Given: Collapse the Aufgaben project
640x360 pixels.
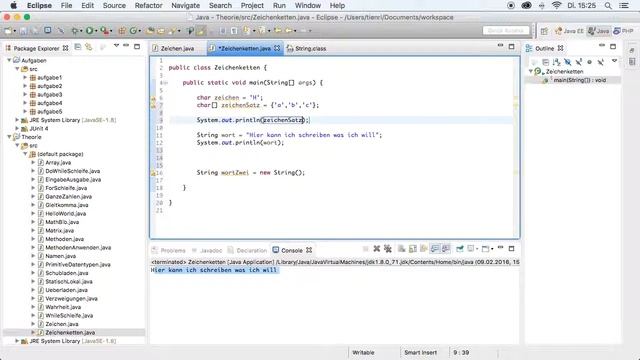Looking at the screenshot, I should tap(9, 60).
